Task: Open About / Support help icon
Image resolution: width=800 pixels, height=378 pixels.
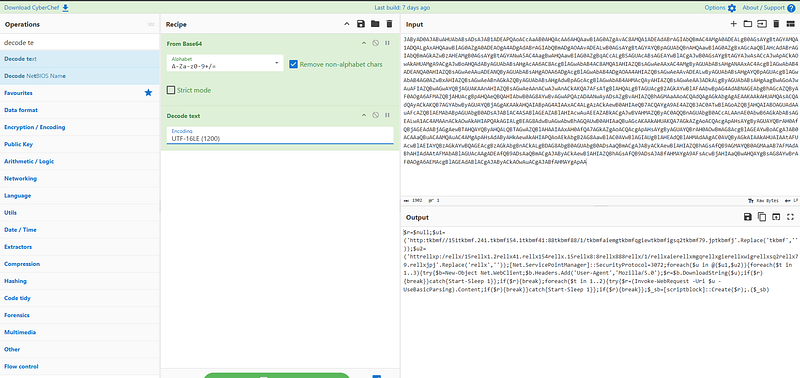Action: point(791,8)
